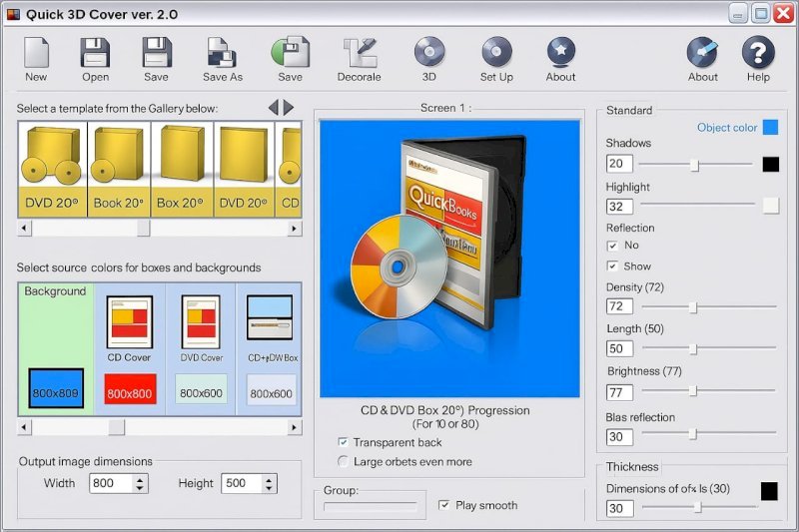Click the Shadows slider
The image size is (799, 532).
click(696, 165)
